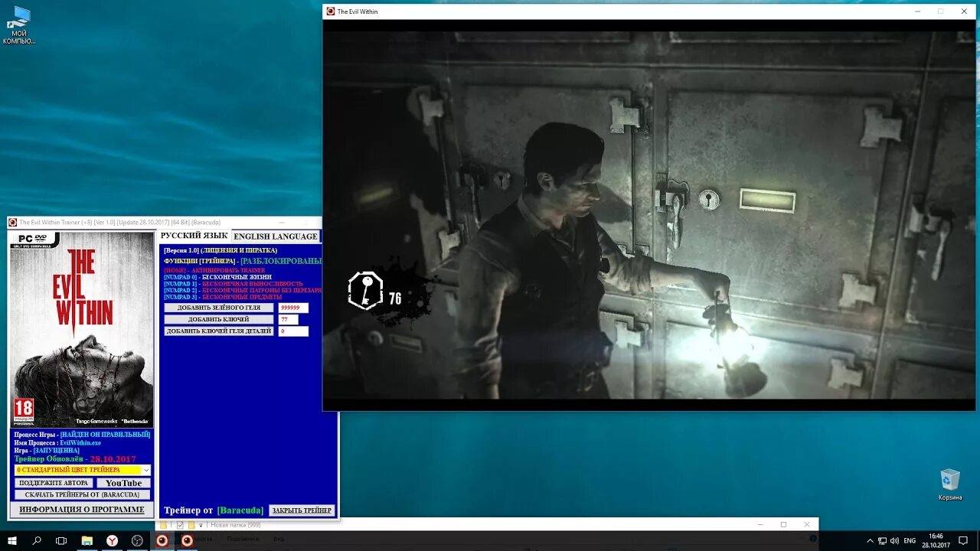
Task: Switch the ENG input language indicator
Action: (910, 541)
